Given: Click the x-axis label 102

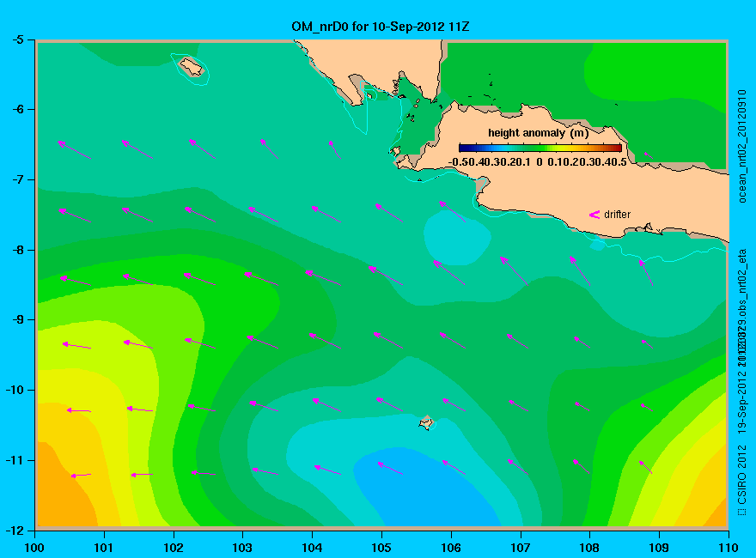Looking at the screenshot, I should click(x=173, y=548).
